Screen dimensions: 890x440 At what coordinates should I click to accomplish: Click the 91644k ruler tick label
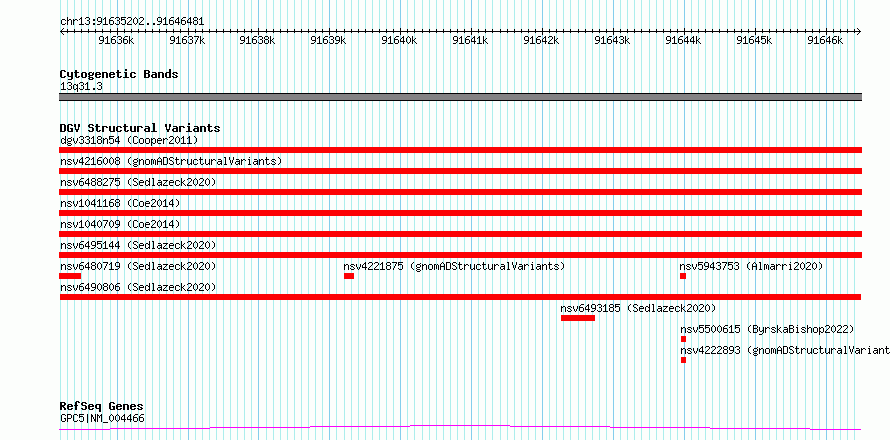(x=683, y=41)
